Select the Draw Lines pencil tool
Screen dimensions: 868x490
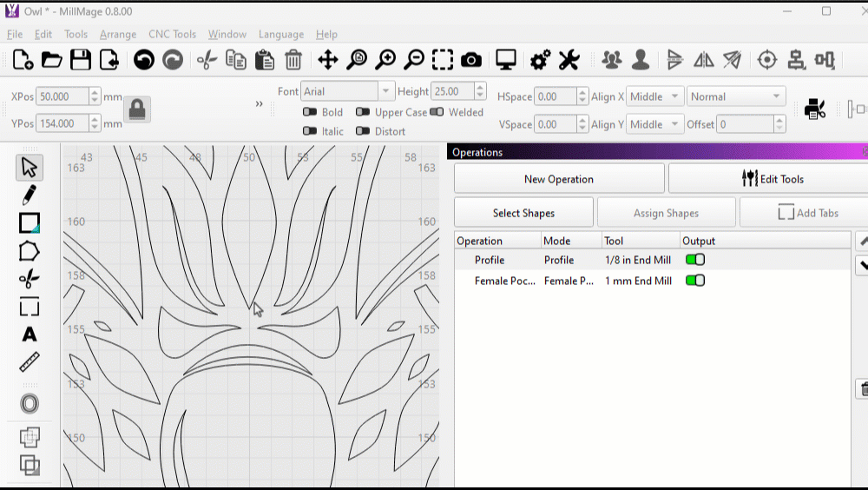click(30, 195)
